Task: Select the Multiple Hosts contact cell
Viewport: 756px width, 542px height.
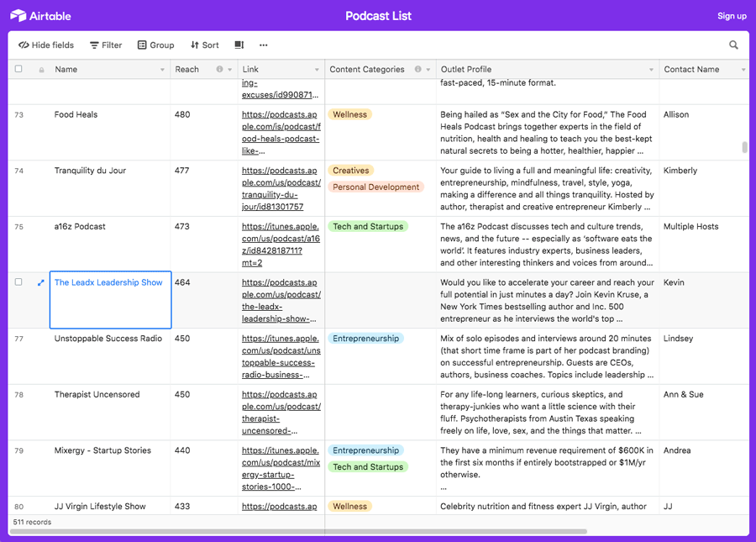Action: tap(704, 244)
